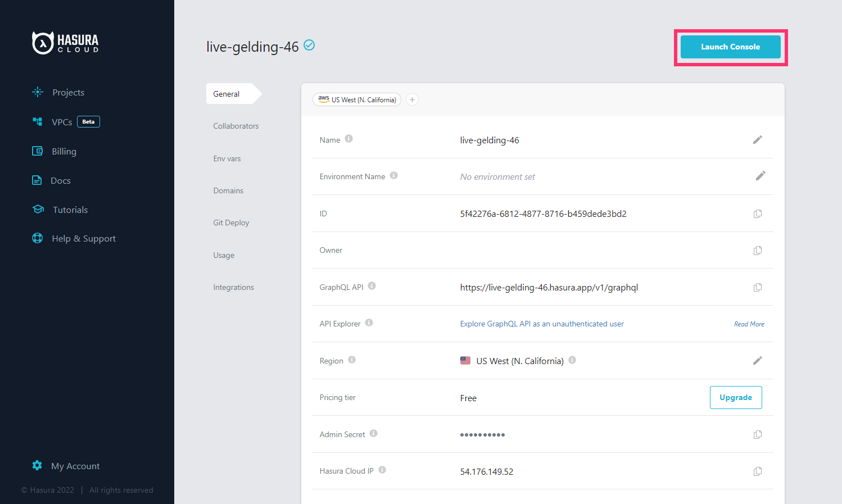This screenshot has width=842, height=504.
Task: Switch to the Env vars tab
Action: click(x=227, y=158)
